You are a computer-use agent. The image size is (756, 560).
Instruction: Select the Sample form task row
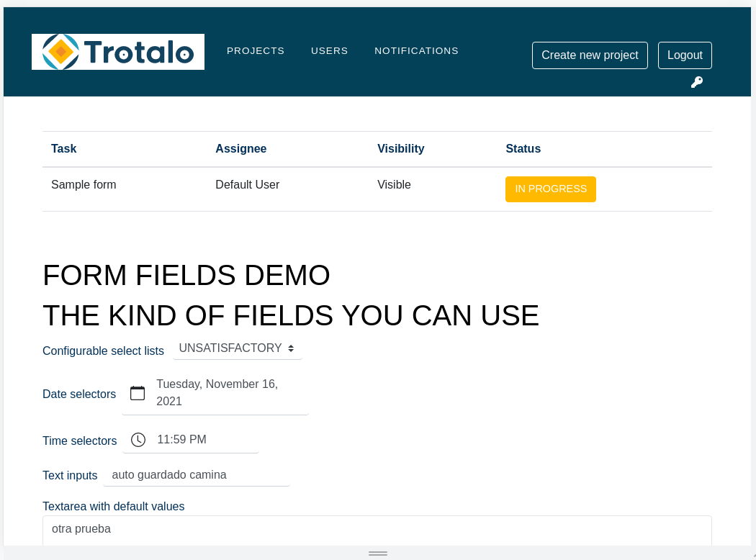coord(377,189)
